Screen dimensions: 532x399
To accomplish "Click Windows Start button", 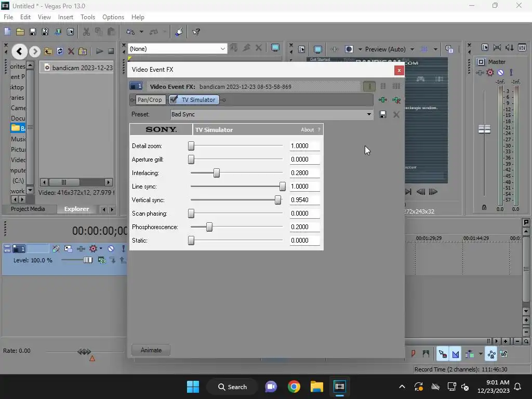I will tap(193, 387).
